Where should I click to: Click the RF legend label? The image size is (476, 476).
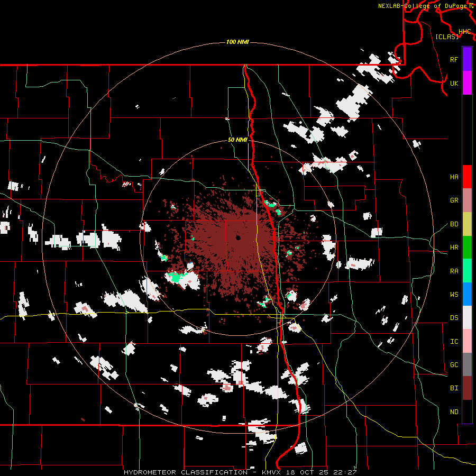tap(454, 59)
